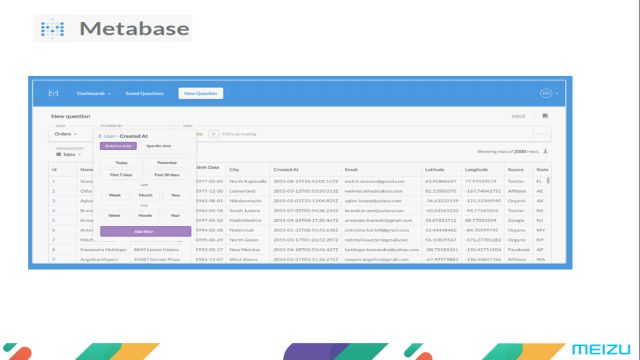Click the Source column header
Screen dimensions: 640x360
(x=516, y=169)
